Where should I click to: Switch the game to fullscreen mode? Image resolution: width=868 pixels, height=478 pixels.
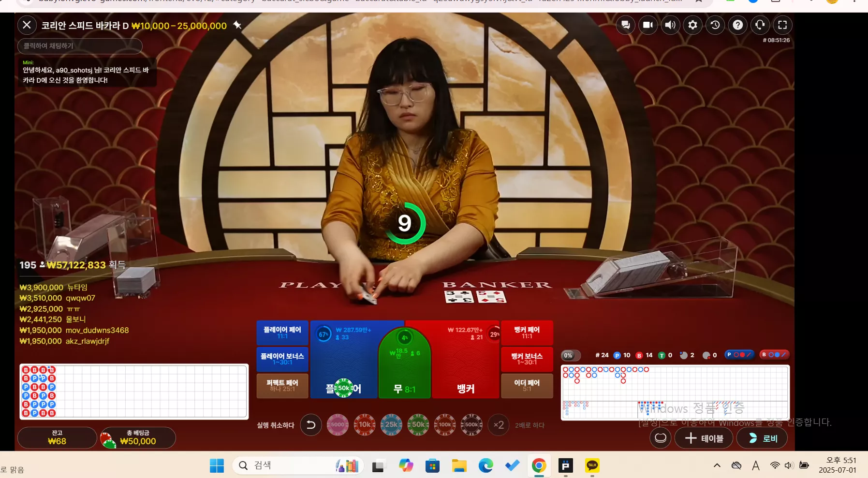782,25
